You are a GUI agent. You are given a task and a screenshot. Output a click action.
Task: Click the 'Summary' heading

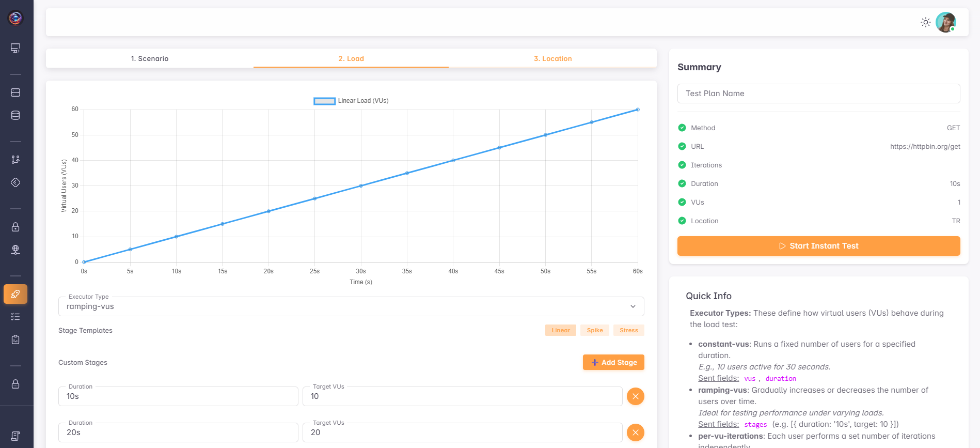699,67
